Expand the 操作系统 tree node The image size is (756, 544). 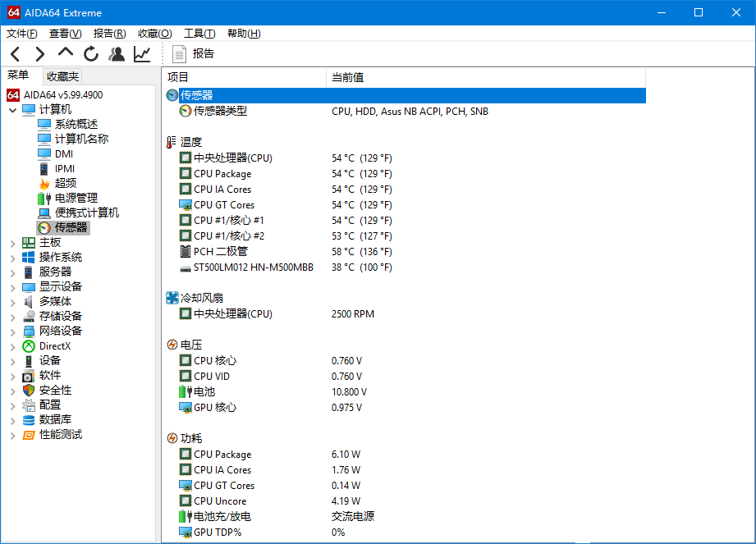click(12, 258)
